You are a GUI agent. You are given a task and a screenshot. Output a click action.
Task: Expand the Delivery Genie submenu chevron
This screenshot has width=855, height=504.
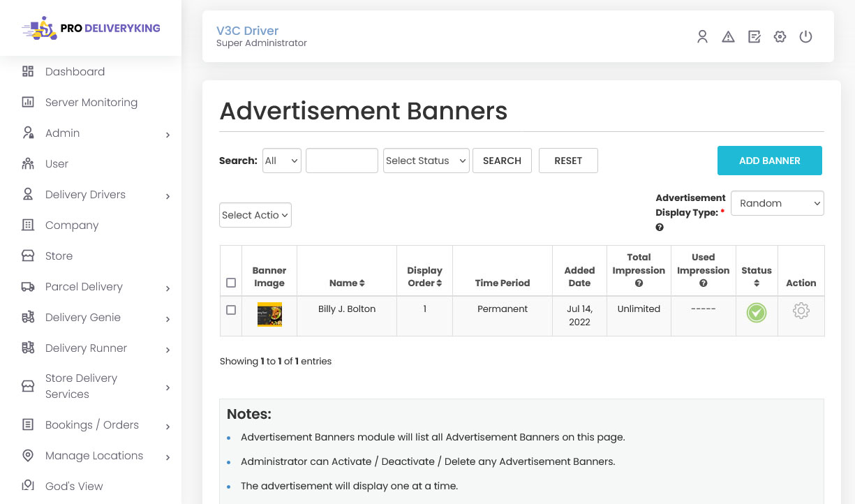[x=168, y=319]
